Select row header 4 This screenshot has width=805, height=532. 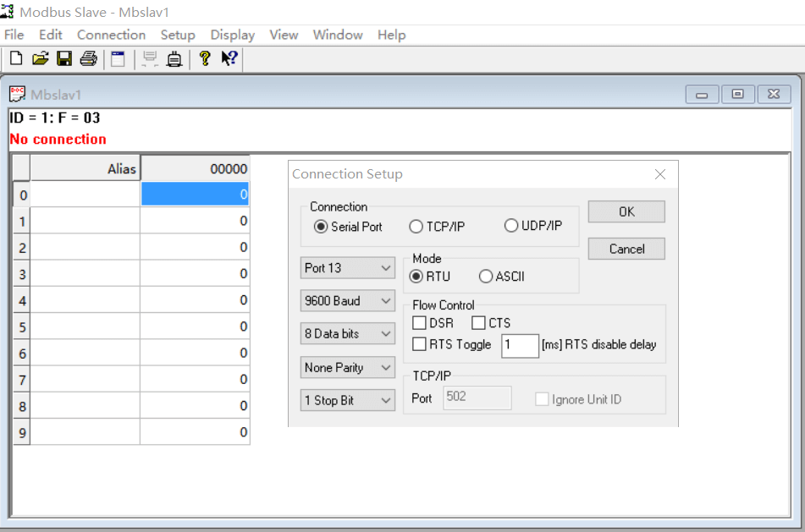22,300
